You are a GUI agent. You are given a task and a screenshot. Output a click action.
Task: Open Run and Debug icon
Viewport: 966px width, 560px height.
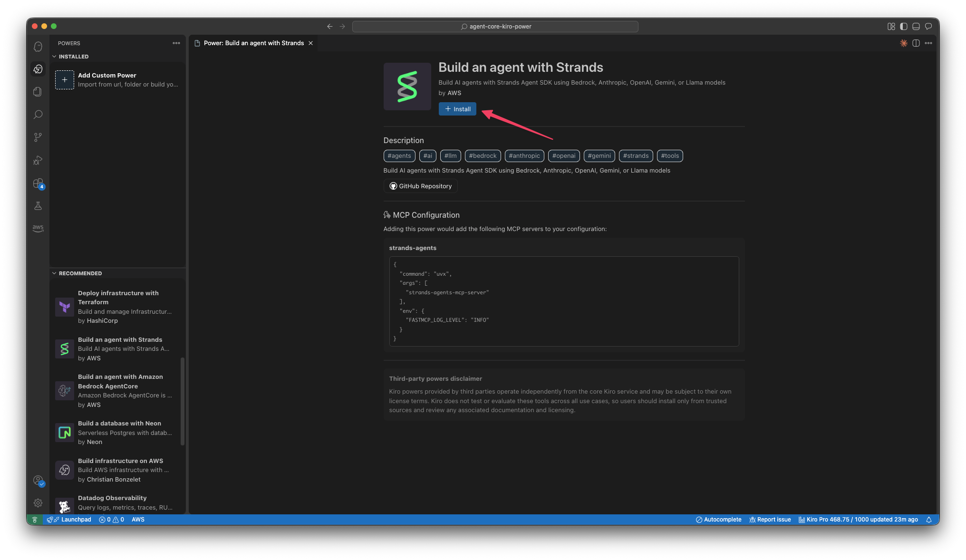pos(38,160)
